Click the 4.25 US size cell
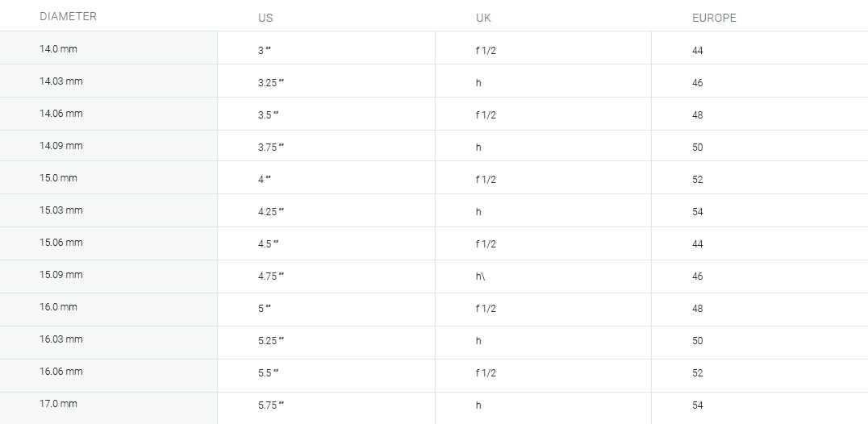 point(326,210)
